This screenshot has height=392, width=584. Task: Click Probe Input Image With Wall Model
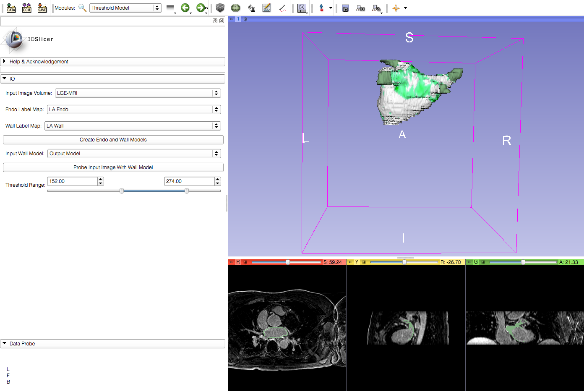(113, 167)
